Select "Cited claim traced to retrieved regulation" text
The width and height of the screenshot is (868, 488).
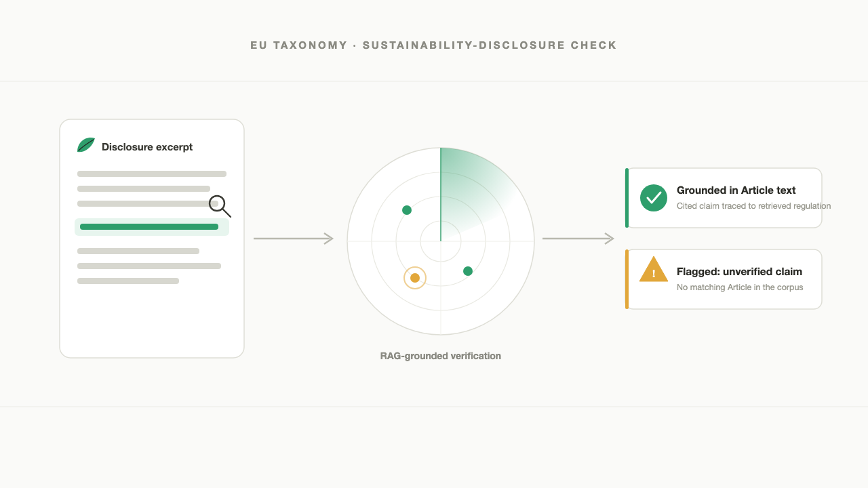coord(754,206)
